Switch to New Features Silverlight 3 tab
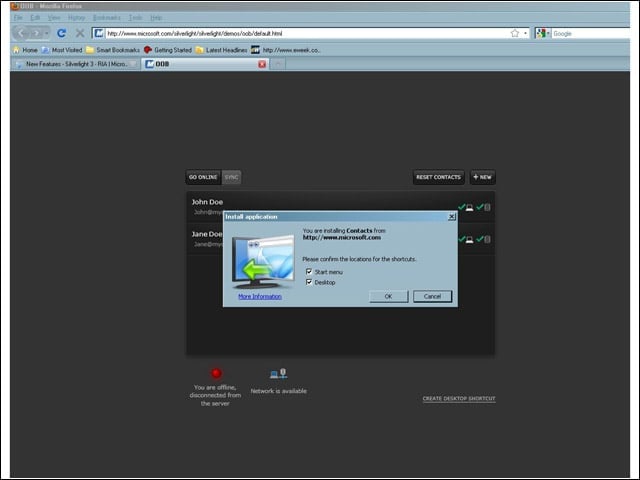640x480 pixels. click(76, 64)
